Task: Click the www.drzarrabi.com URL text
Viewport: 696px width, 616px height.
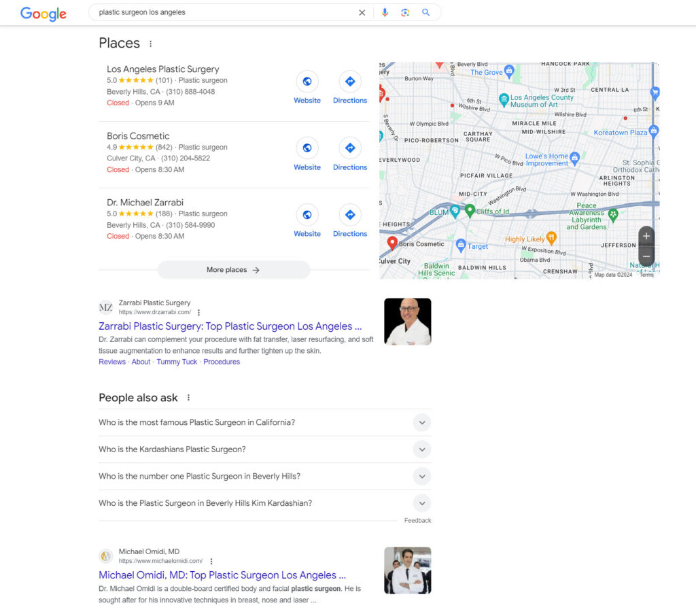Action: tap(154, 312)
